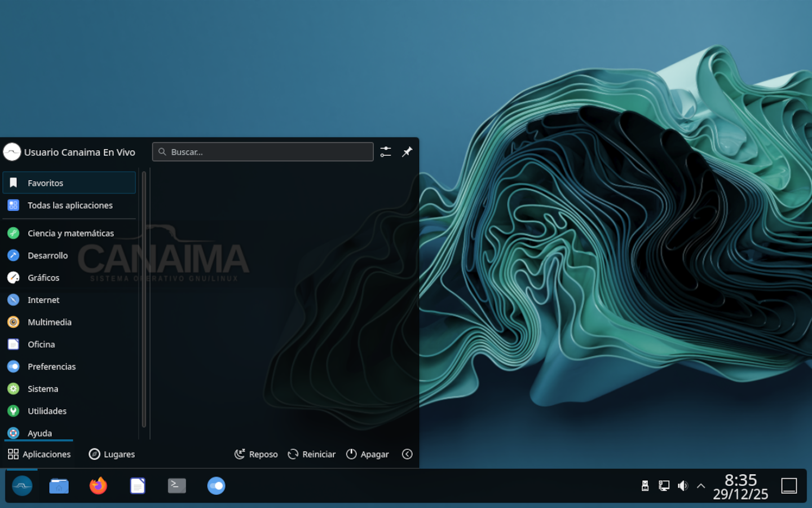The height and width of the screenshot is (508, 812).
Task: Open the launcher configuration sliders icon
Action: pos(386,152)
